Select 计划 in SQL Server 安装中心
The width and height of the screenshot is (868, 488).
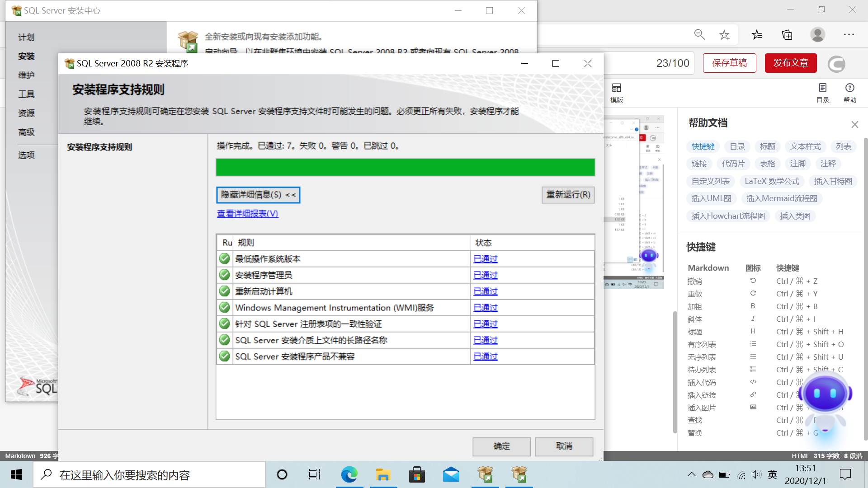click(x=26, y=37)
